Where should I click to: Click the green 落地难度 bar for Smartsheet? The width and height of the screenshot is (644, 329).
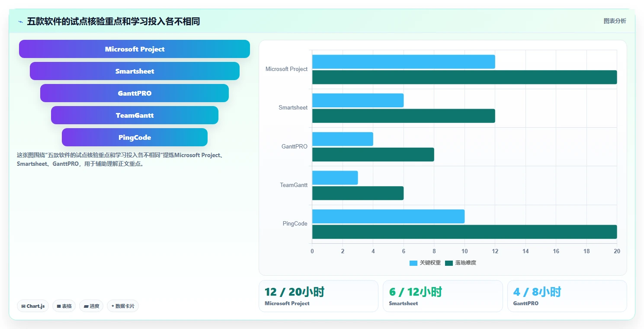click(x=404, y=116)
